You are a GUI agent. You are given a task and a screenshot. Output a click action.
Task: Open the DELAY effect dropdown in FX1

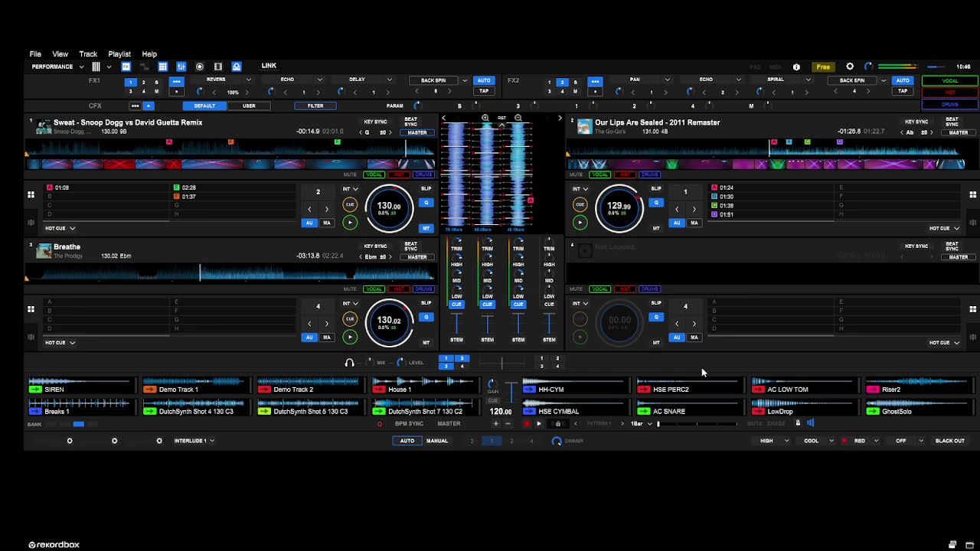[x=389, y=80]
